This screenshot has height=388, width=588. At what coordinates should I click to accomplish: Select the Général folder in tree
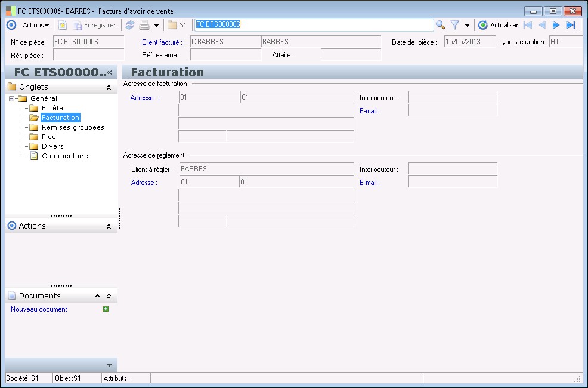pyautogui.click(x=44, y=98)
